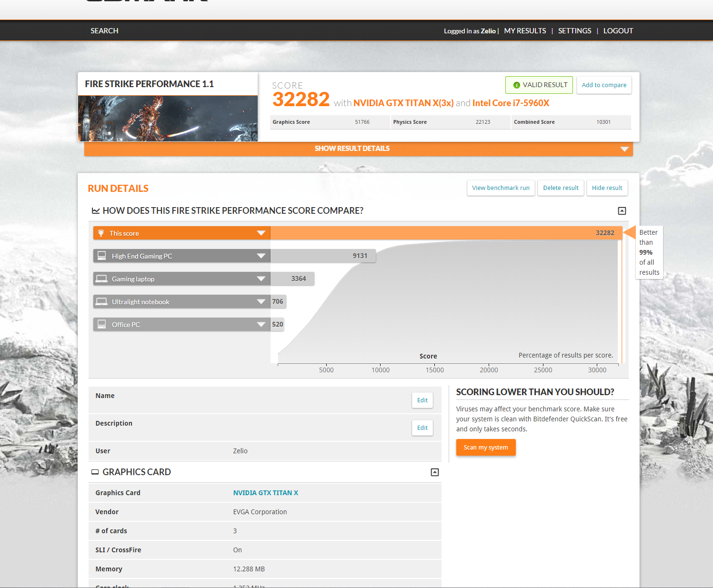Click the SLI / CrossFire On value
This screenshot has height=588, width=713.
point(237,550)
